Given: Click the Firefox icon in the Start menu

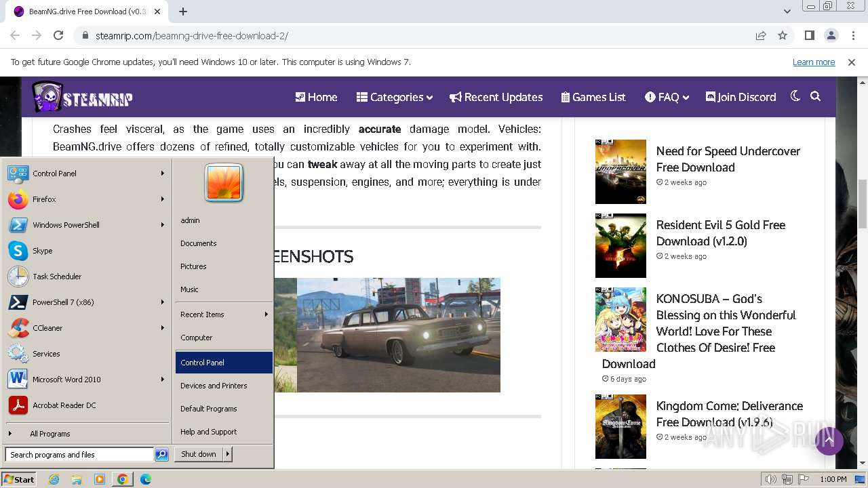Looking at the screenshot, I should pos(18,199).
